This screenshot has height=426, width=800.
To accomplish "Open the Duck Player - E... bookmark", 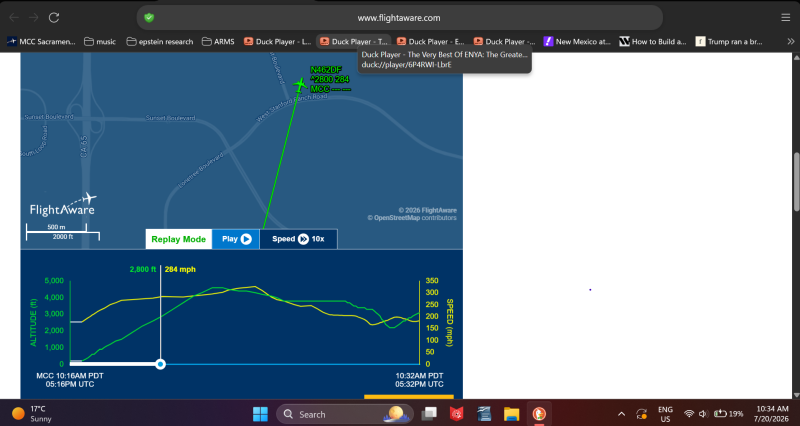I will 431,42.
